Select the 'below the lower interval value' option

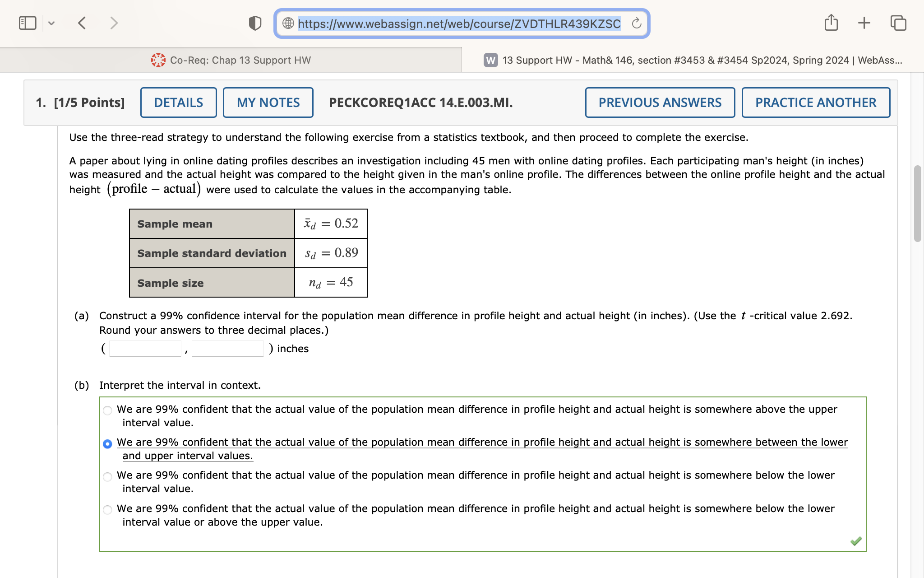pyautogui.click(x=107, y=476)
